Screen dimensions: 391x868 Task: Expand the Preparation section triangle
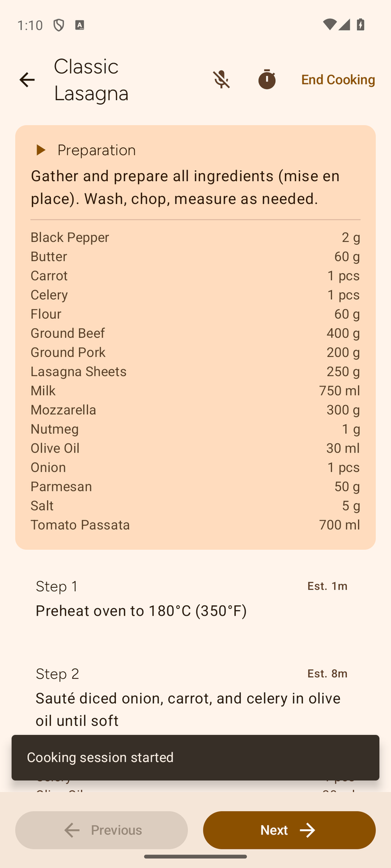41,150
